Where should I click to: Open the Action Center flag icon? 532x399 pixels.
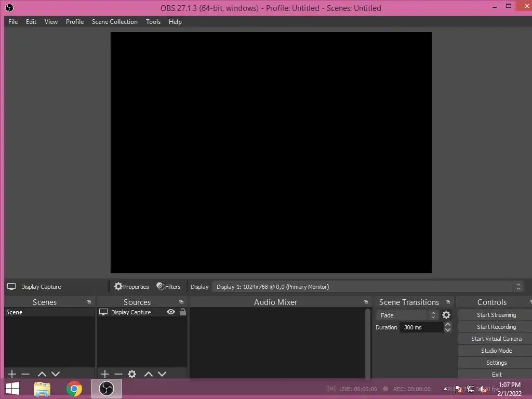click(458, 389)
